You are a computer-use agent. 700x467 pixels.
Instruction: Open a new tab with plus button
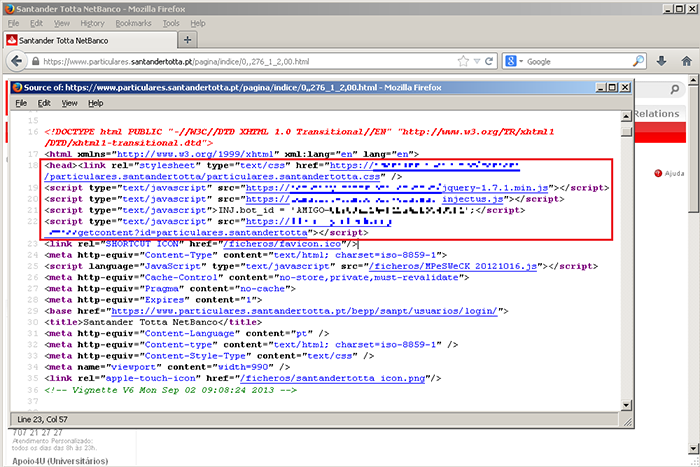point(188,40)
